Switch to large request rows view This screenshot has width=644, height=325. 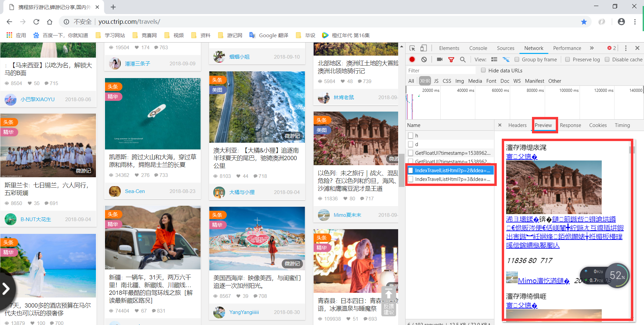pos(494,59)
